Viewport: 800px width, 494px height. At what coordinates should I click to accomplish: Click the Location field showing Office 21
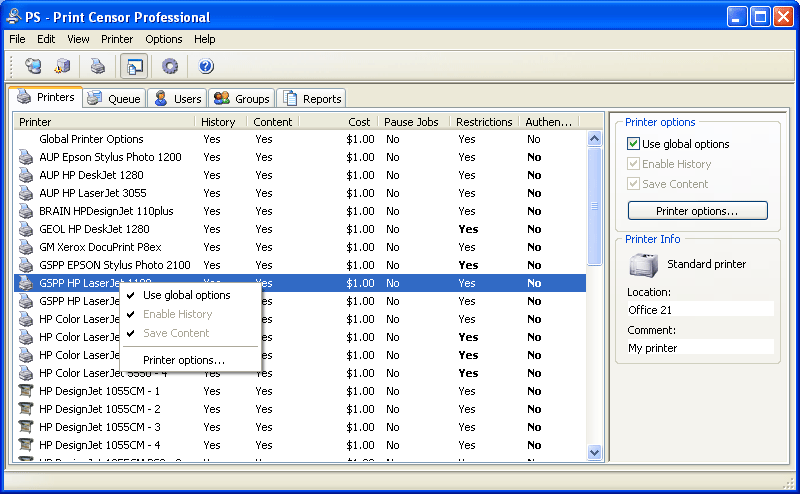(x=699, y=310)
